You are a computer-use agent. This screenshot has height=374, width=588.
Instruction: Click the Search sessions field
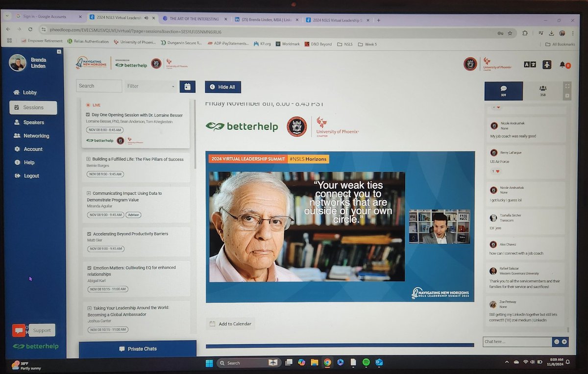click(x=99, y=86)
